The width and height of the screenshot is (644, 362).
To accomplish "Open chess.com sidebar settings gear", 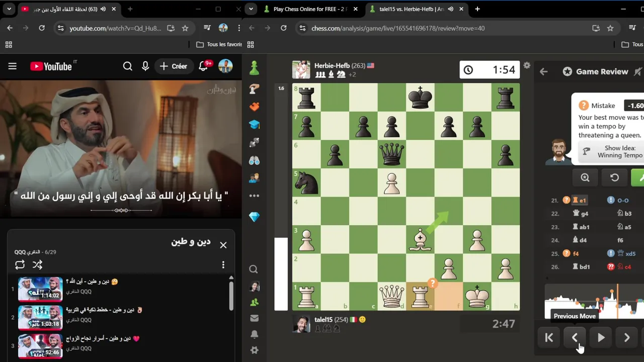I will tap(254, 350).
